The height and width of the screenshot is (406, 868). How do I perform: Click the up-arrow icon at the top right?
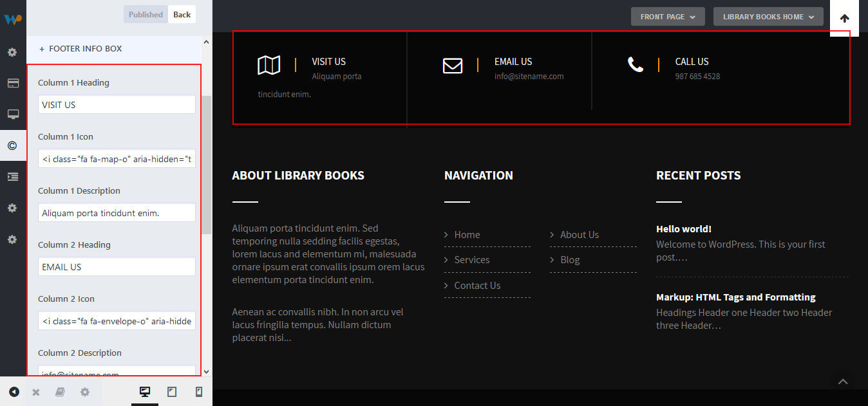pos(844,18)
